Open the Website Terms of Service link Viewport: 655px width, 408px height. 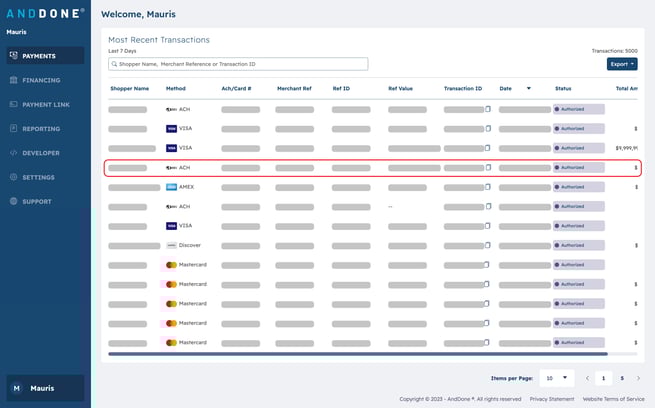click(x=615, y=399)
